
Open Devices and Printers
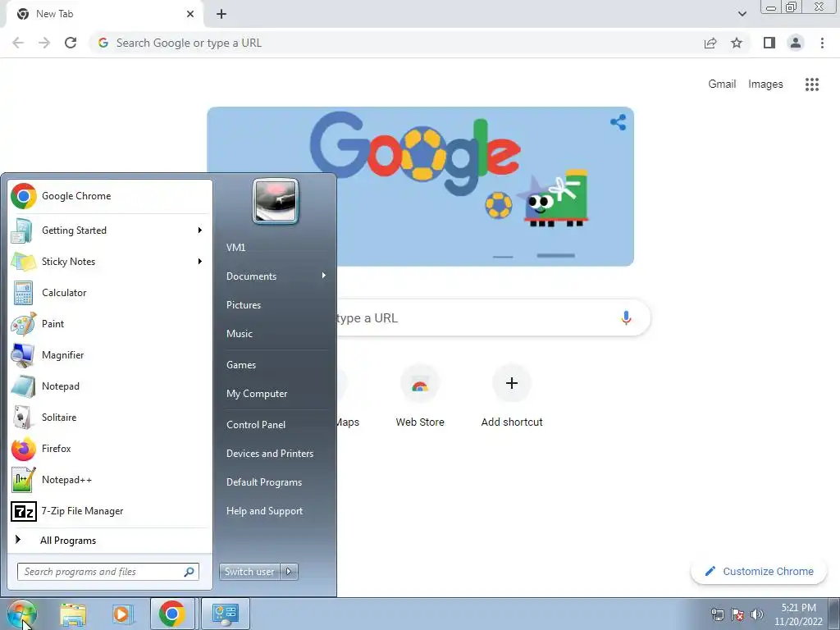tap(269, 454)
